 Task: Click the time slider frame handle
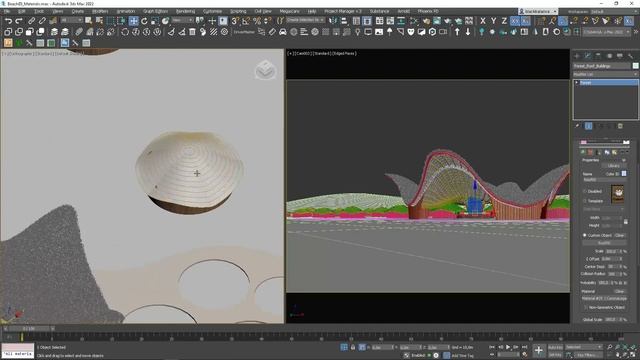pyautogui.click(x=29, y=328)
